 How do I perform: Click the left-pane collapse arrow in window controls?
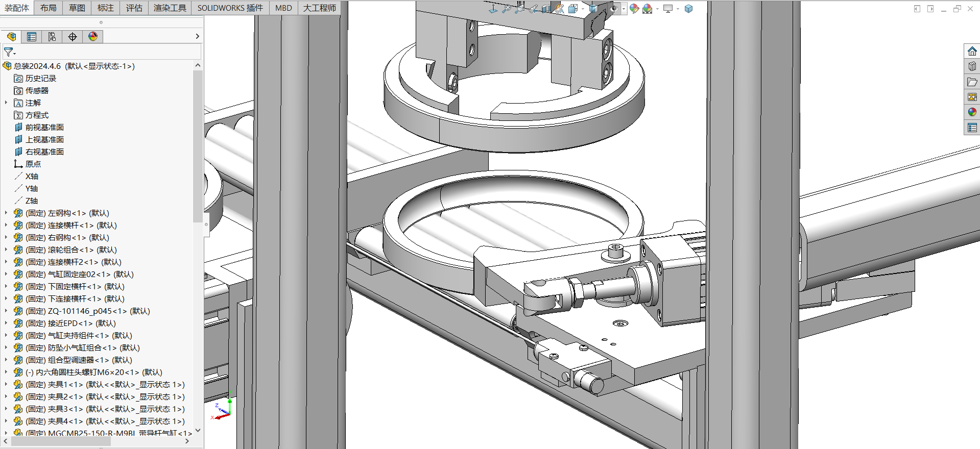click(x=917, y=9)
